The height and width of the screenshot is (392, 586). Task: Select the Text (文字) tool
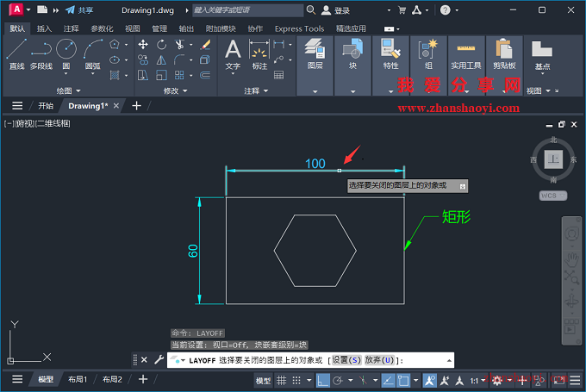[x=233, y=54]
